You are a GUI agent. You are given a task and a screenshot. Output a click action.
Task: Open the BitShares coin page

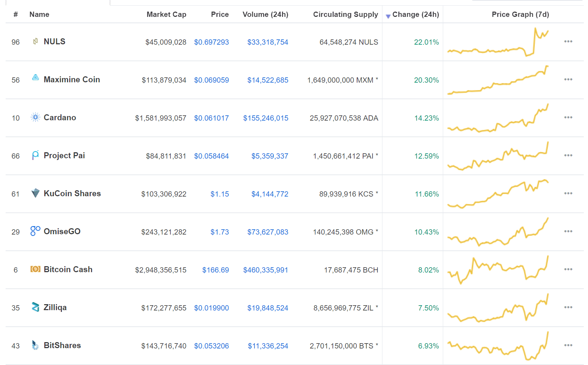(62, 345)
